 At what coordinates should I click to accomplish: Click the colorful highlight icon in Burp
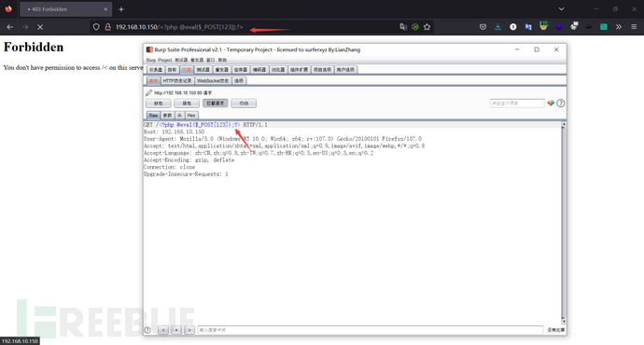(x=551, y=103)
